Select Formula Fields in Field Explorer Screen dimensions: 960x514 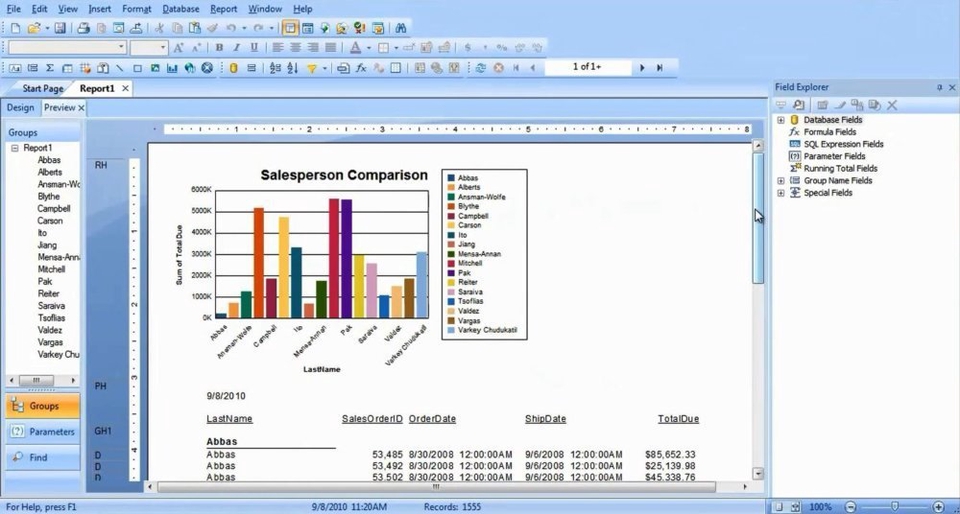click(830, 132)
